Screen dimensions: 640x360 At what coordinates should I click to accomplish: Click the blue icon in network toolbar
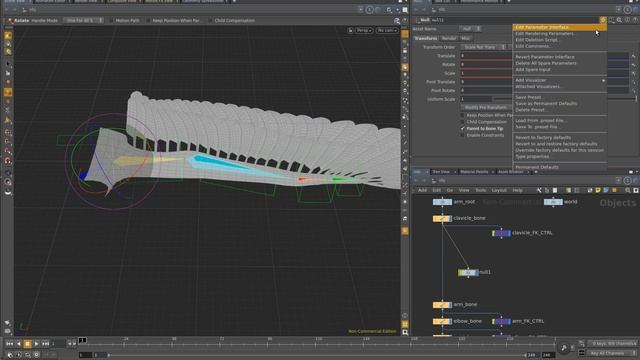(606, 190)
